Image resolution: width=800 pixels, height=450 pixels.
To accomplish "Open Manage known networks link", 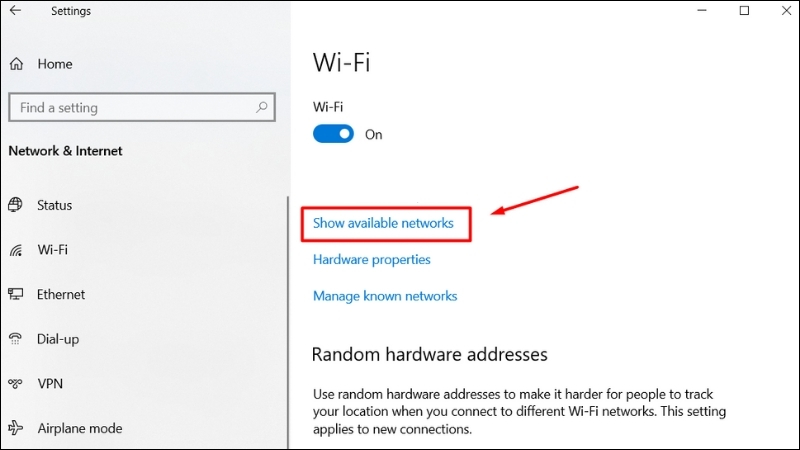I will 385,296.
